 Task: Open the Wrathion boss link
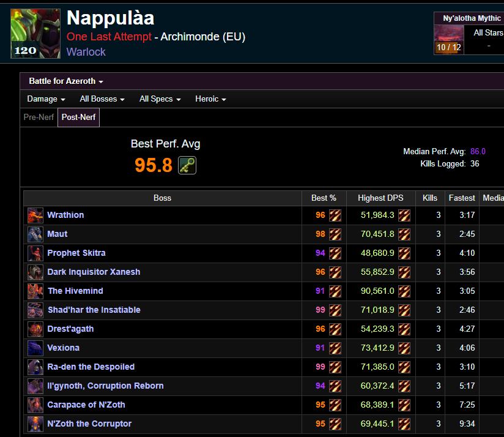tap(65, 215)
